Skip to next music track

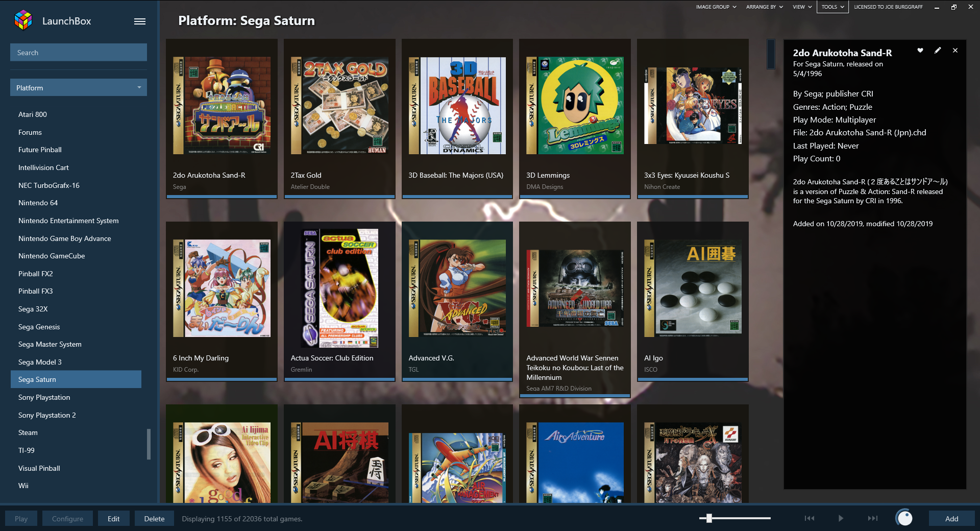(873, 518)
